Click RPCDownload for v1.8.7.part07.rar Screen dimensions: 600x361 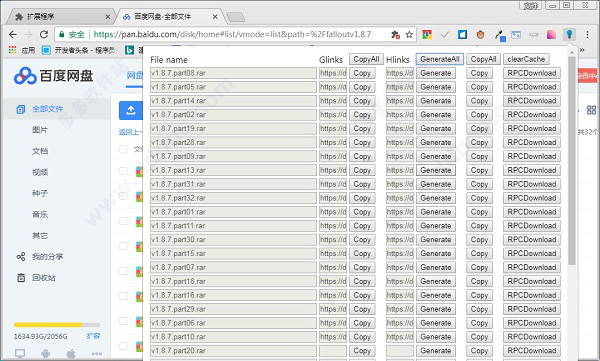point(532,267)
